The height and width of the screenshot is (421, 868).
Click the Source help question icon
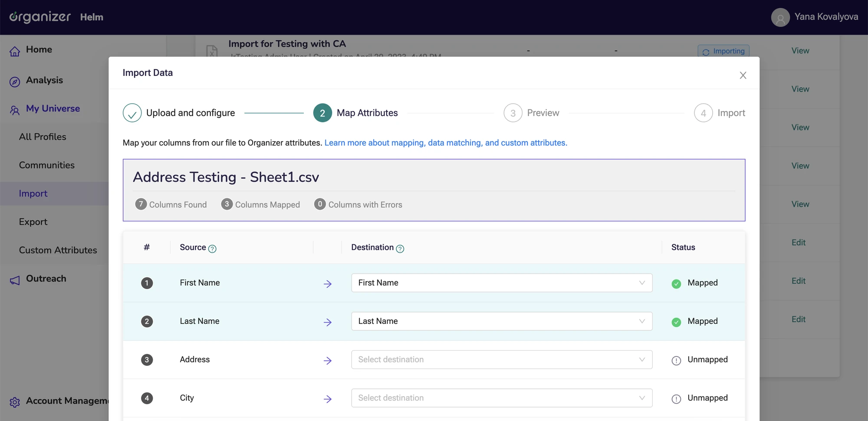[x=212, y=249]
